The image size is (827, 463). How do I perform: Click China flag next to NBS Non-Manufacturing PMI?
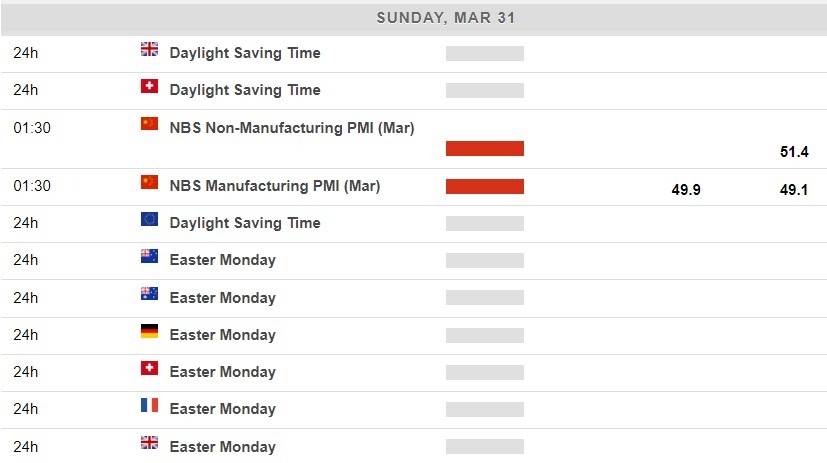click(x=149, y=124)
